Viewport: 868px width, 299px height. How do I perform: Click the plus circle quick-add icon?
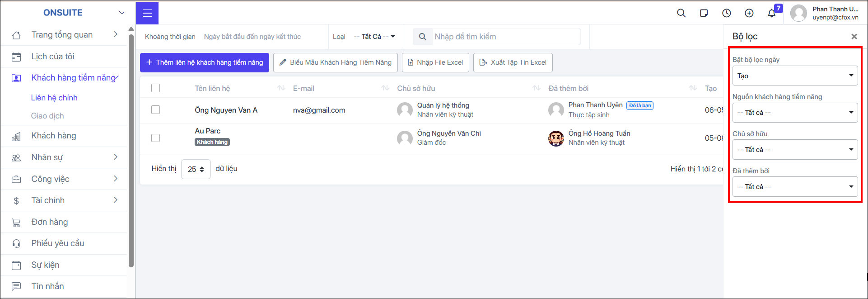(x=749, y=13)
